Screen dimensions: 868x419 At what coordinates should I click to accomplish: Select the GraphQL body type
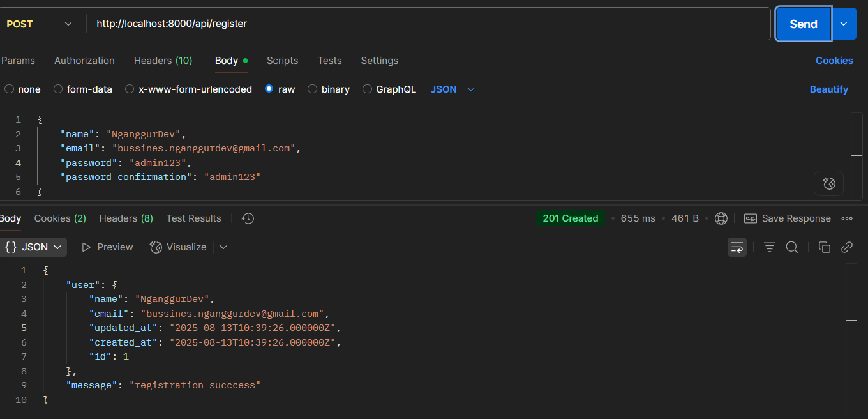pyautogui.click(x=389, y=89)
